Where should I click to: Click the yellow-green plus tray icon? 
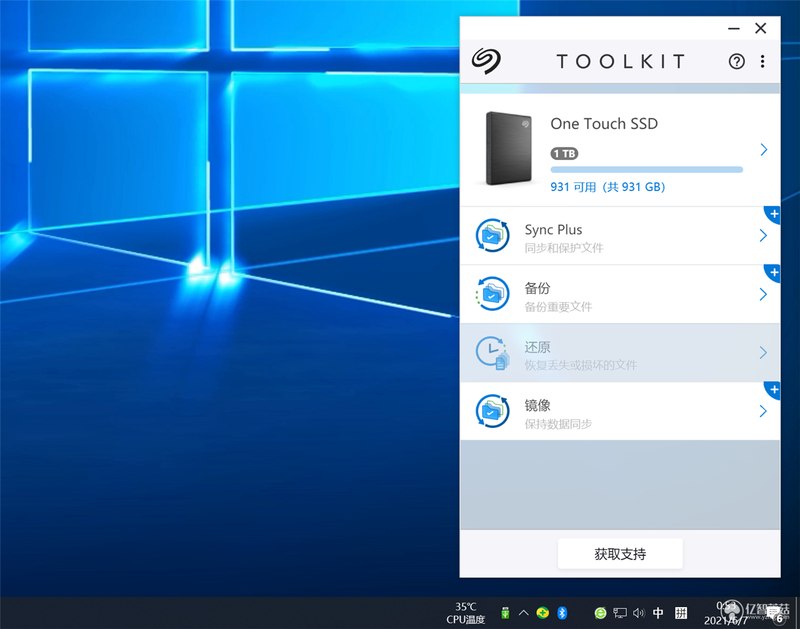point(543,613)
